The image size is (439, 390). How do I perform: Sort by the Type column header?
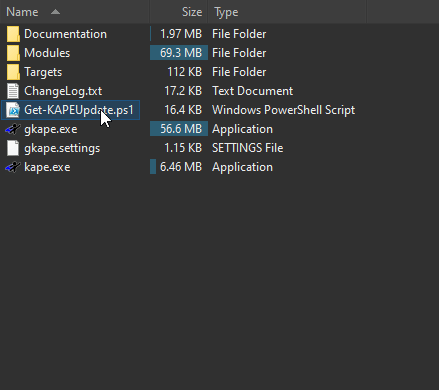tap(226, 12)
